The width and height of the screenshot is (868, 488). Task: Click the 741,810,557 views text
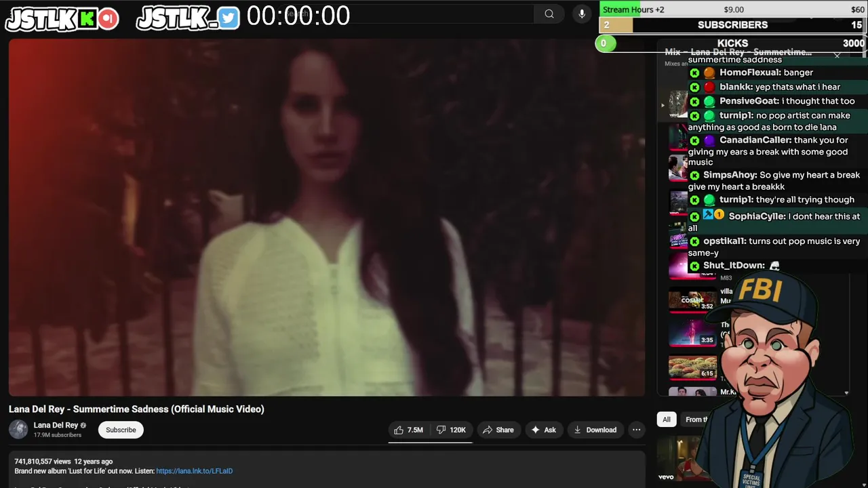(43, 462)
